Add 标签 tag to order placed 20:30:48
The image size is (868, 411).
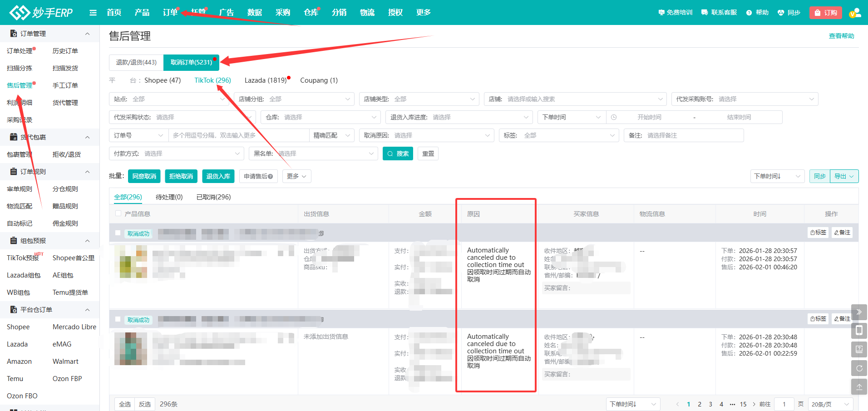tap(819, 319)
